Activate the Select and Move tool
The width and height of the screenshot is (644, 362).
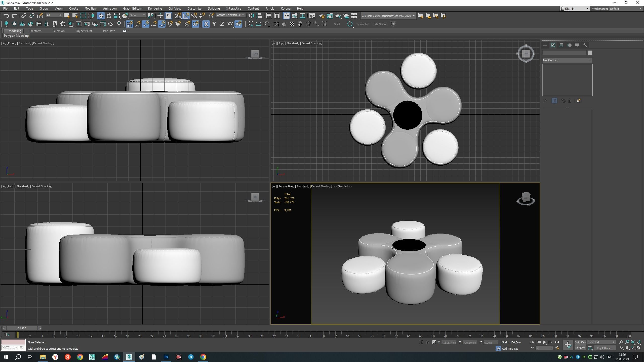click(x=101, y=16)
